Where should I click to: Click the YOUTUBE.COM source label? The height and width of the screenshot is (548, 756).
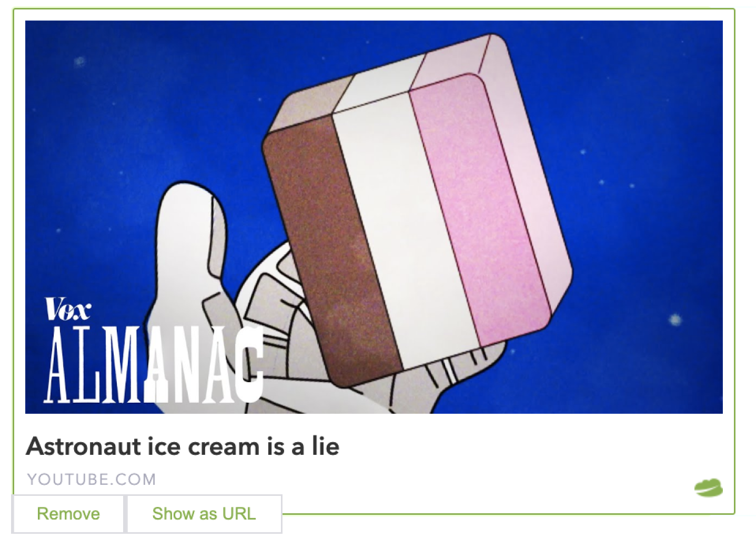[92, 480]
